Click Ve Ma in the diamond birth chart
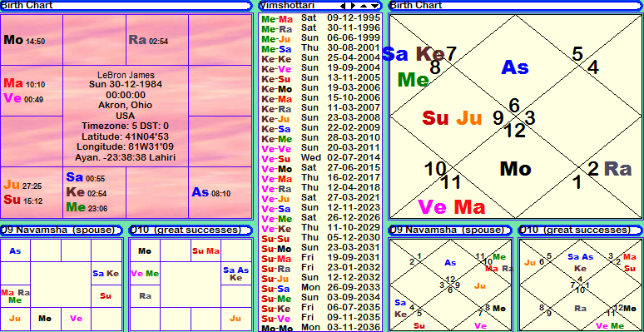The height and width of the screenshot is (332, 644). 452,207
